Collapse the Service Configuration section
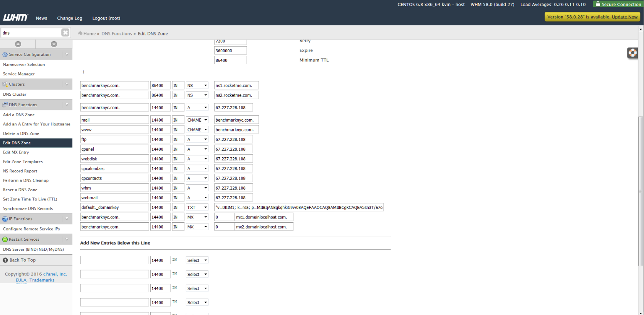644x315 pixels. (x=67, y=54)
